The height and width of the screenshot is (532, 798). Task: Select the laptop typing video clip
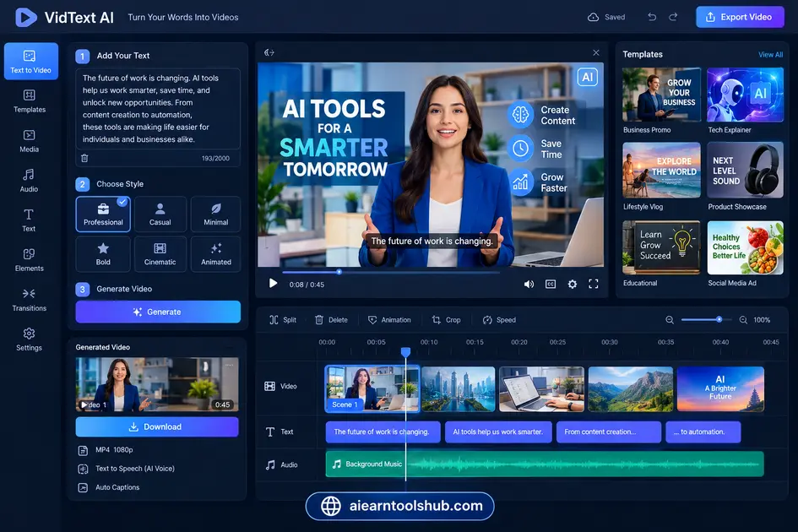point(541,388)
